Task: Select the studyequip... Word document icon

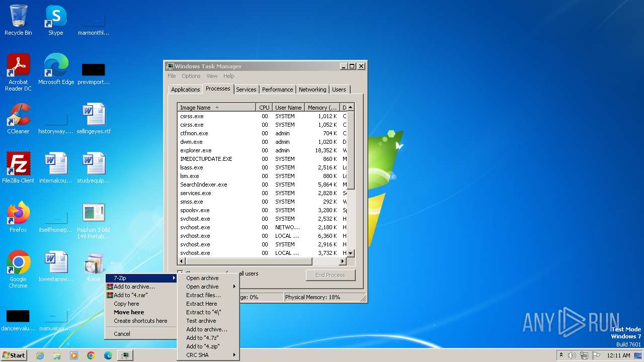Action: pyautogui.click(x=94, y=168)
